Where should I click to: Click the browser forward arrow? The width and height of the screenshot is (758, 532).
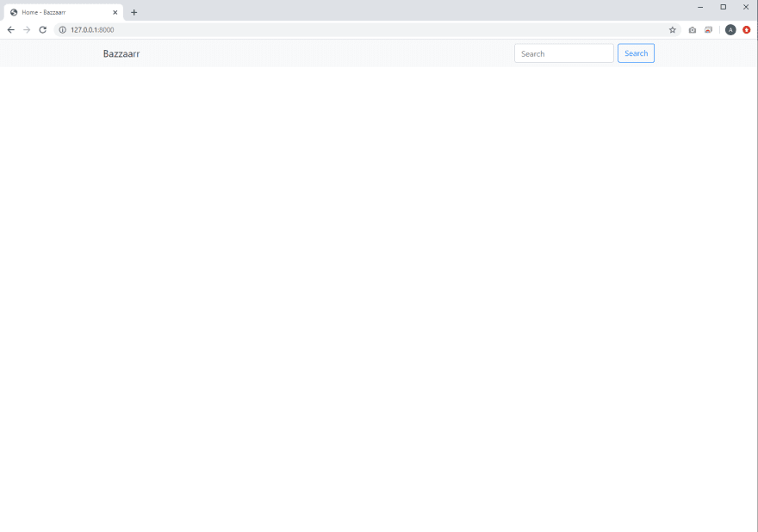pyautogui.click(x=27, y=30)
